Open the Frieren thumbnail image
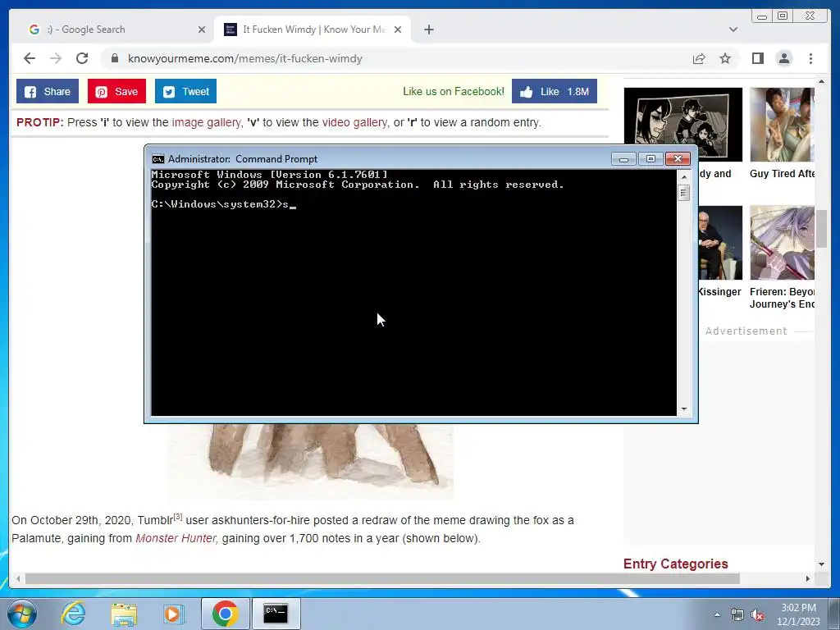Viewport: 840px width, 630px height. pyautogui.click(x=782, y=242)
